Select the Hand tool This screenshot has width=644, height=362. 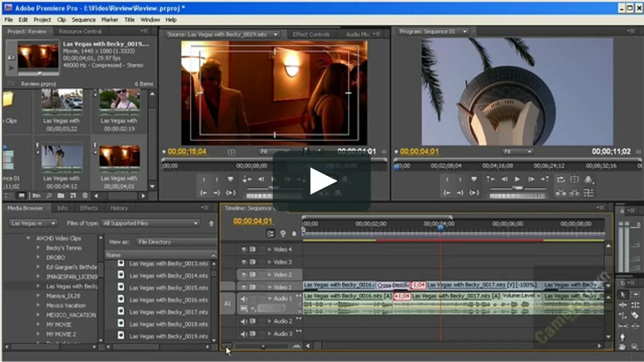tap(623, 346)
